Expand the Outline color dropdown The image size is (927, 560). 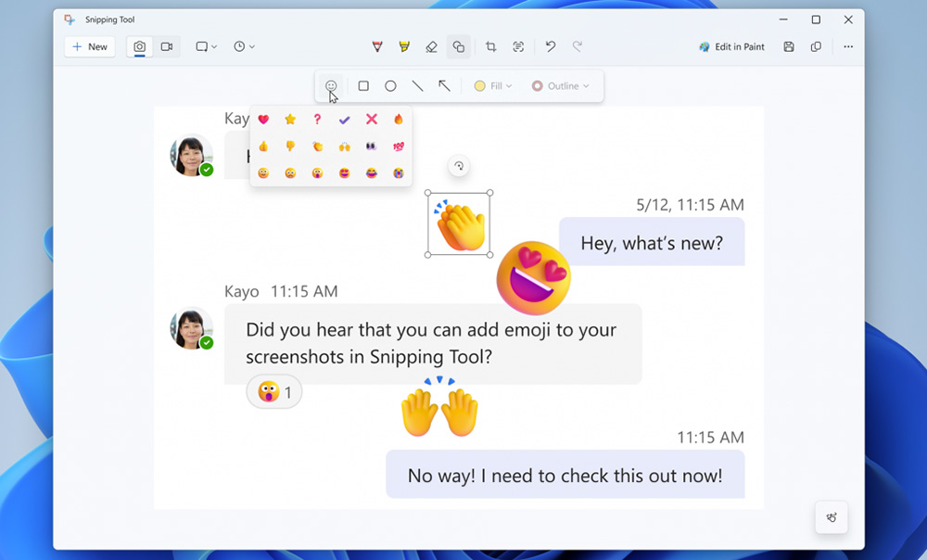pyautogui.click(x=560, y=86)
